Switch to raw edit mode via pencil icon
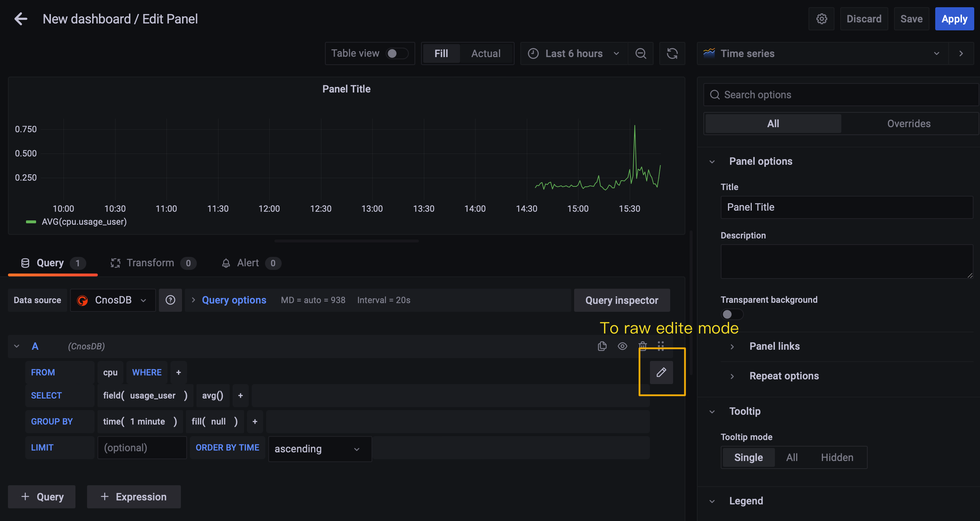The image size is (980, 521). (x=661, y=372)
